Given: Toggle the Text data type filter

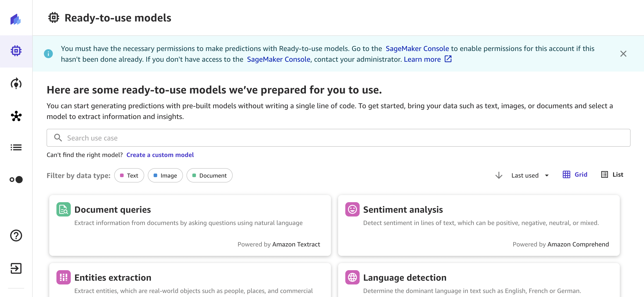Looking at the screenshot, I should [129, 175].
